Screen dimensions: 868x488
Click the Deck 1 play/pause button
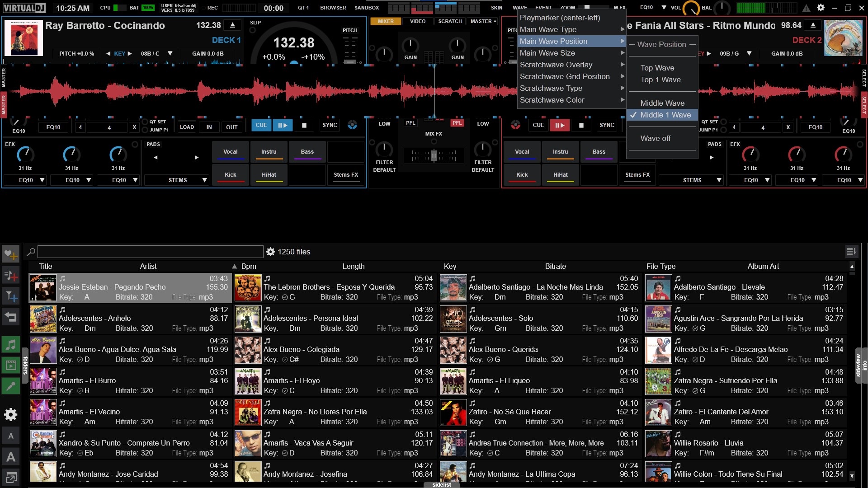pos(283,125)
